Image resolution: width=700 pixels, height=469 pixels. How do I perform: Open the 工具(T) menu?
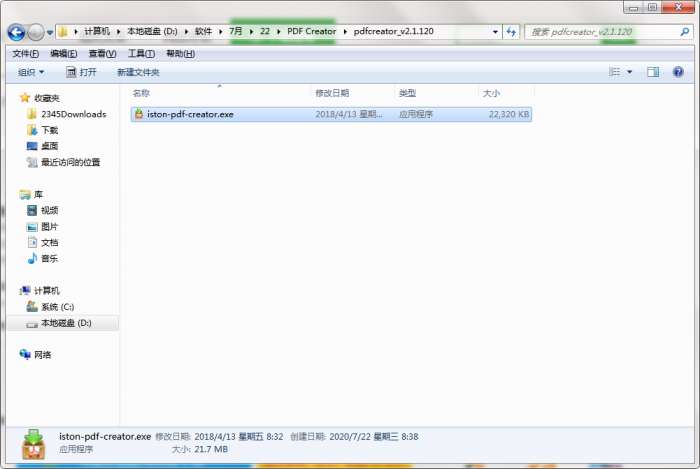[x=141, y=54]
